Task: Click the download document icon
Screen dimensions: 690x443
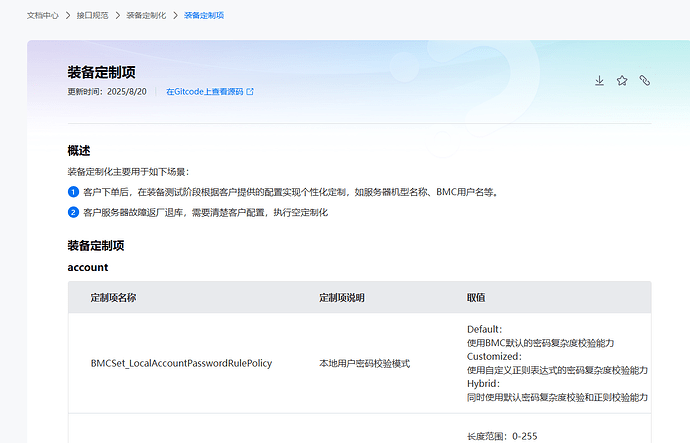Action: click(599, 81)
